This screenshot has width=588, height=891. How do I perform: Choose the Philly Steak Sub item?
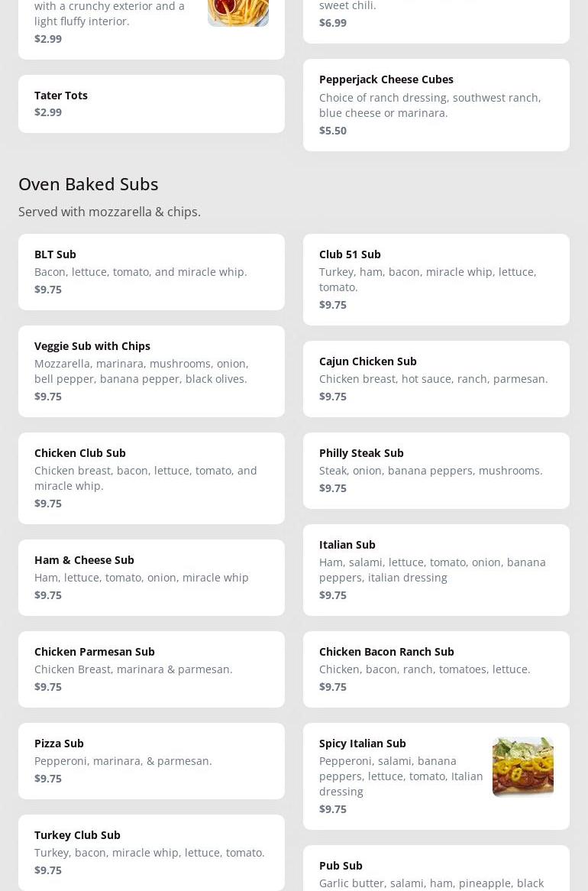(435, 470)
